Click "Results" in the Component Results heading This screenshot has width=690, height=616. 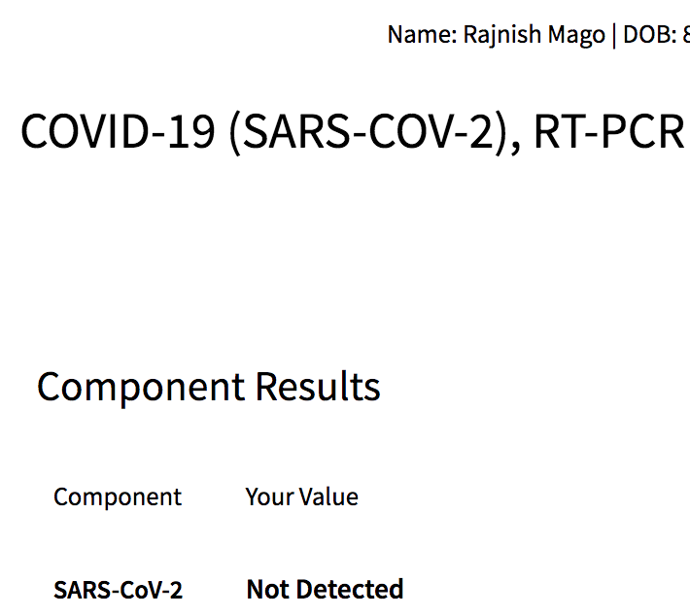click(x=318, y=387)
